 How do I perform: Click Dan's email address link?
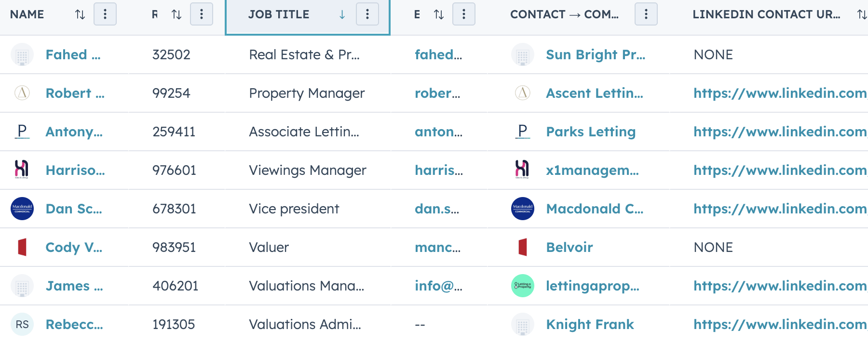pos(437,209)
